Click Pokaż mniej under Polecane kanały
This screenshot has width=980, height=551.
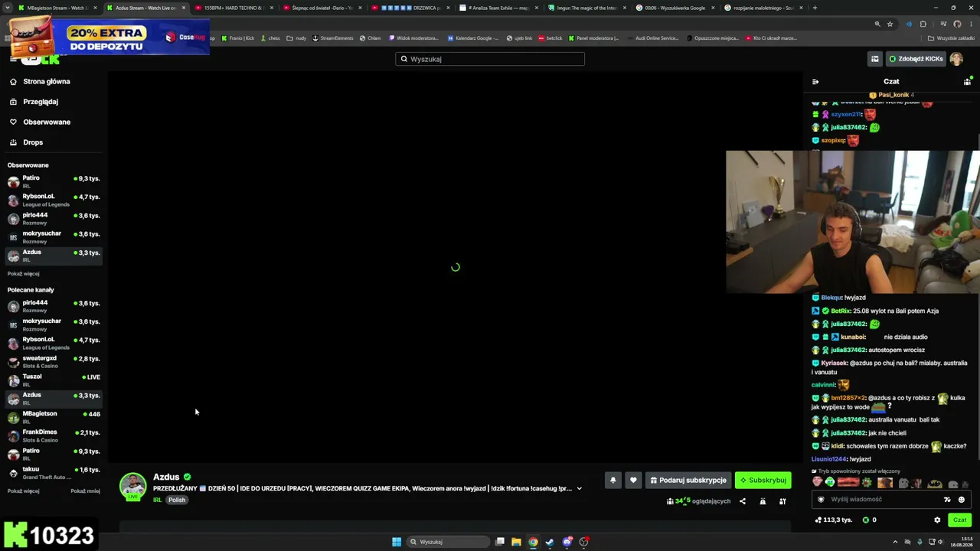pos(85,491)
